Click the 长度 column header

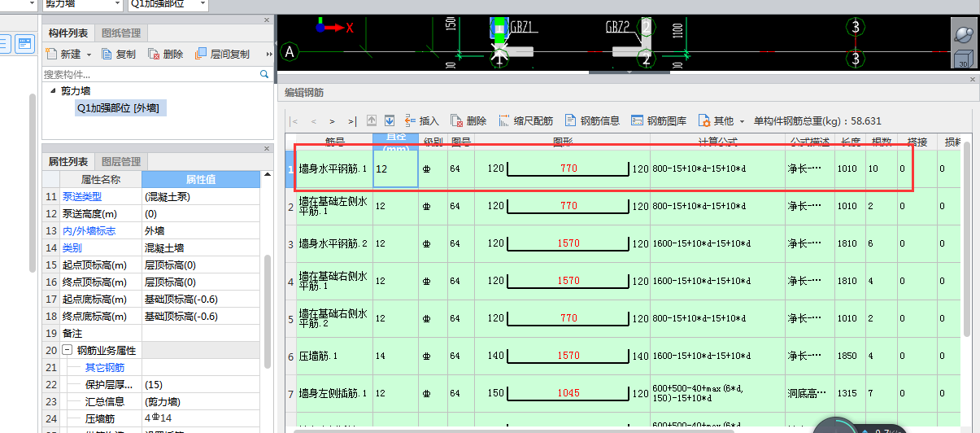(851, 142)
